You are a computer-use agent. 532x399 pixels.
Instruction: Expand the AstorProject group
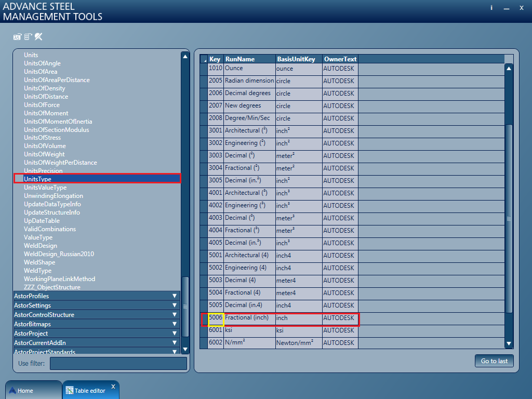[x=97, y=334]
